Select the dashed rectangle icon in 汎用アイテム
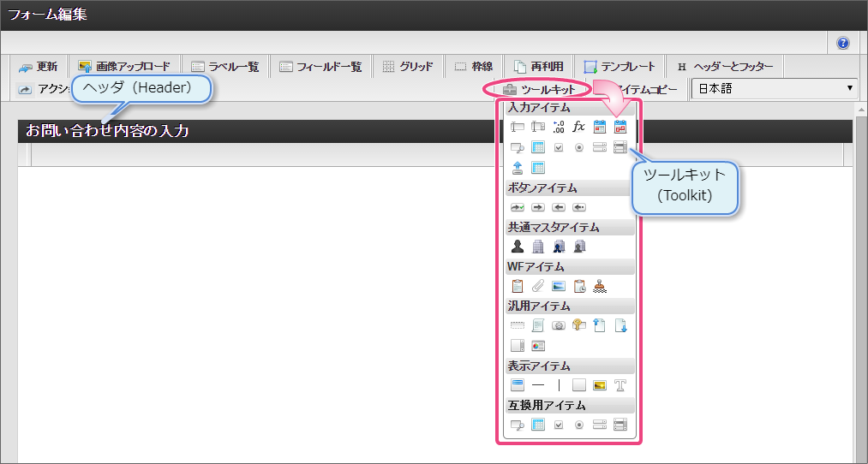The height and width of the screenshot is (464, 868). point(517,325)
